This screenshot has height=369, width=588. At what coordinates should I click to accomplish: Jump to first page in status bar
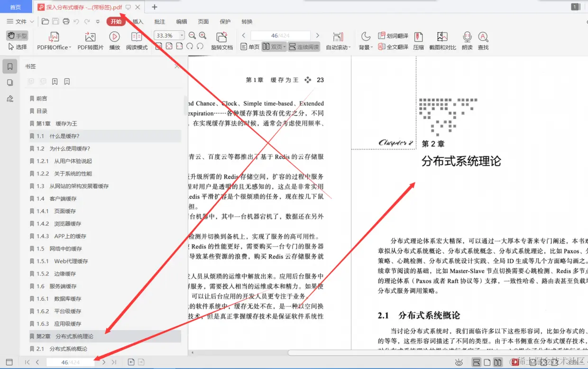[27, 362]
